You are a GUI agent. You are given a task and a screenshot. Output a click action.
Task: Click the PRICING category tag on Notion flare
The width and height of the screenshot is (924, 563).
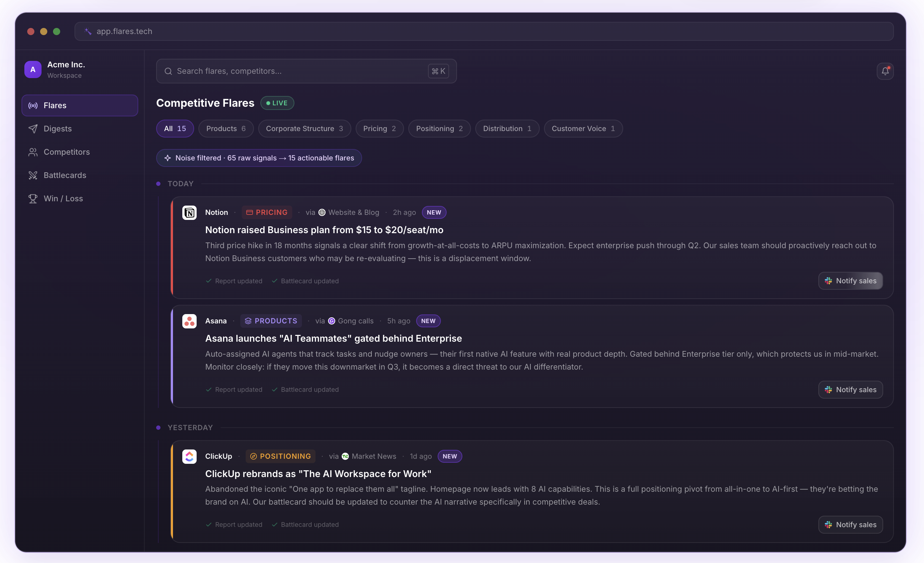tap(266, 212)
